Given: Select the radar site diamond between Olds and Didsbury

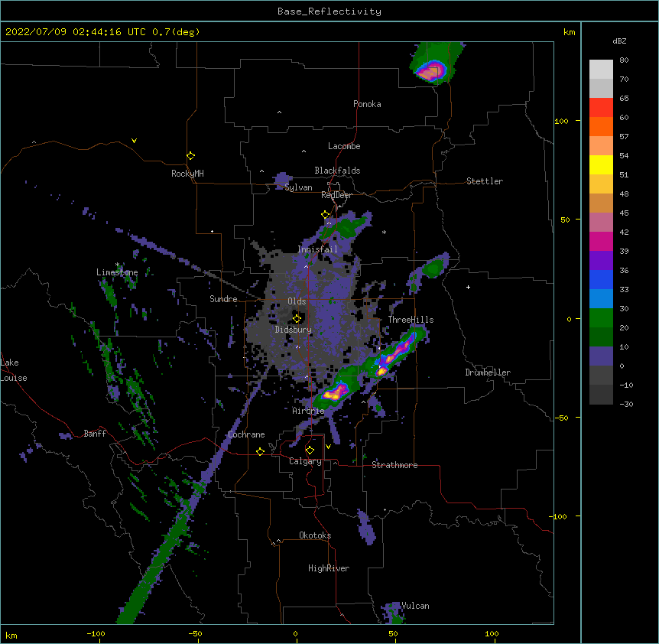Looking at the screenshot, I should pyautogui.click(x=297, y=318).
